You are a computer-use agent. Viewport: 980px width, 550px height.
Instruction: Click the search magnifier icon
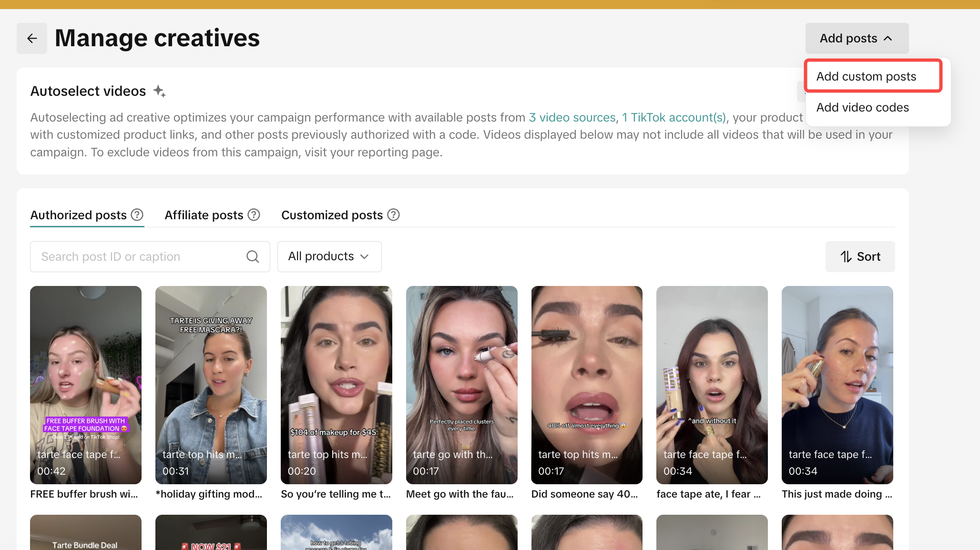coord(253,256)
